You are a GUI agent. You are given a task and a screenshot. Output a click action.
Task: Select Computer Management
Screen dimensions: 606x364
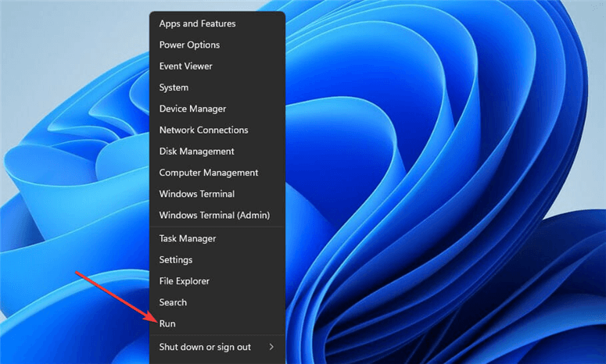pyautogui.click(x=217, y=172)
